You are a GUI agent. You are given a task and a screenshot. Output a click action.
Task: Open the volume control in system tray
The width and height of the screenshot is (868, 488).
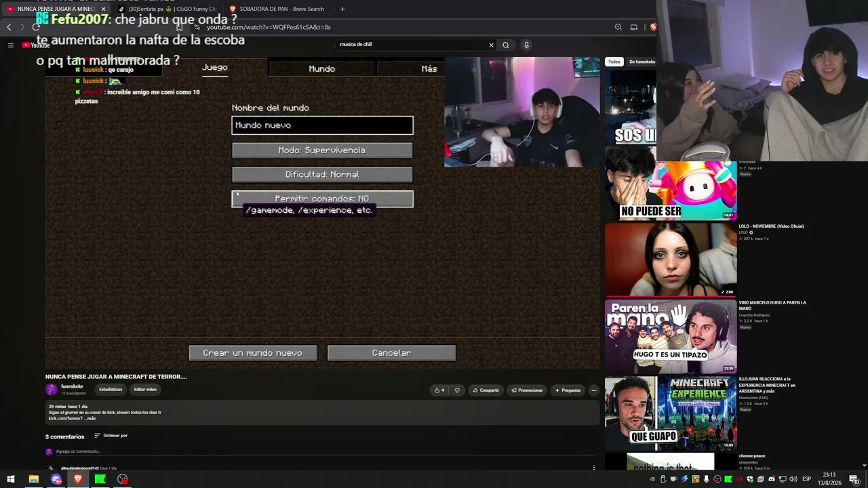coord(794,479)
